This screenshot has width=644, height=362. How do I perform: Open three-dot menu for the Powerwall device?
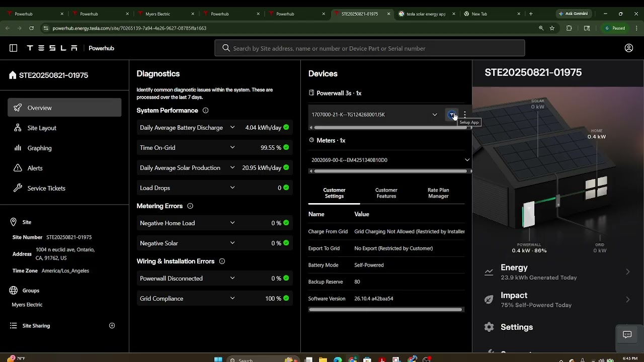(465, 115)
